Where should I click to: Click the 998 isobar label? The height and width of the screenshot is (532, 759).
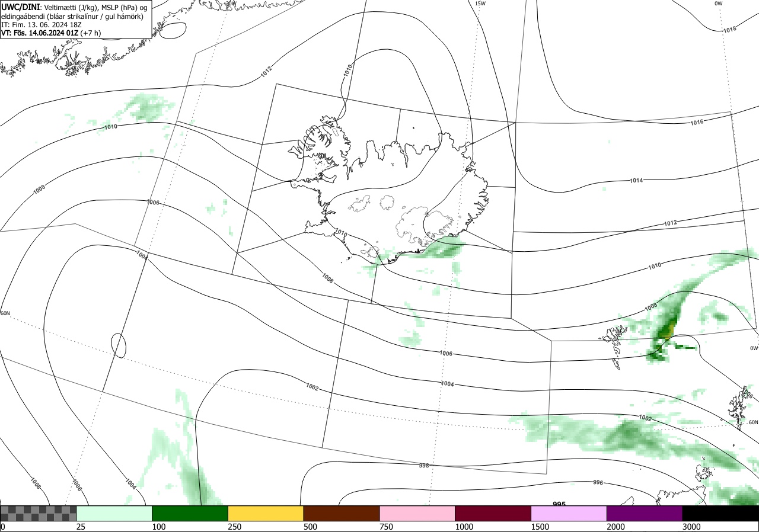423,466
